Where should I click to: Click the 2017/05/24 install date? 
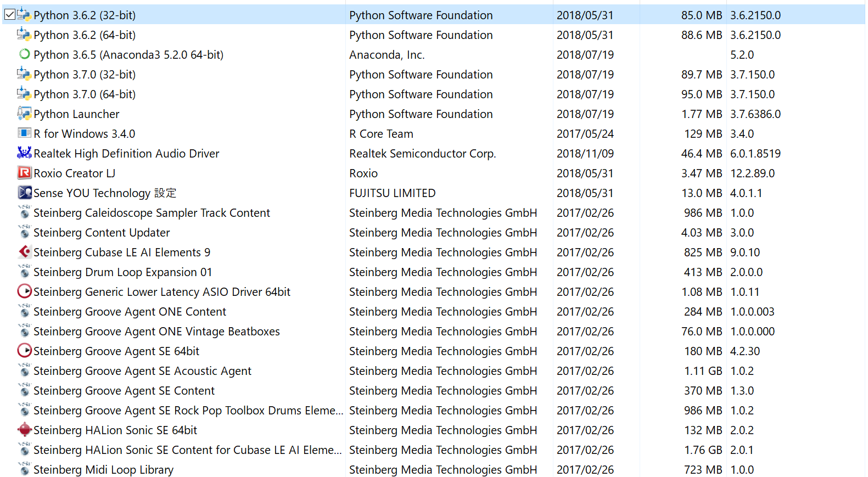[x=585, y=134]
